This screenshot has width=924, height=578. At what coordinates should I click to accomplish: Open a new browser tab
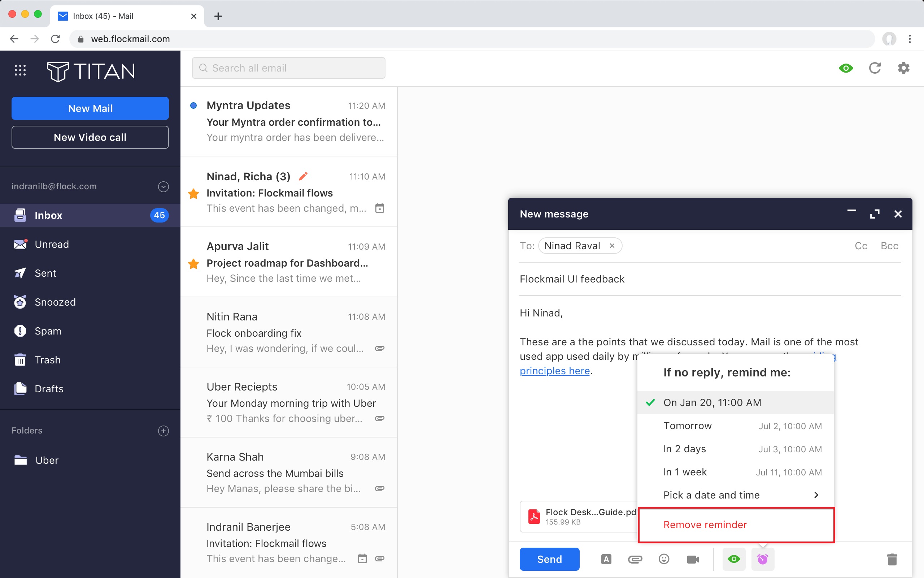(x=218, y=16)
